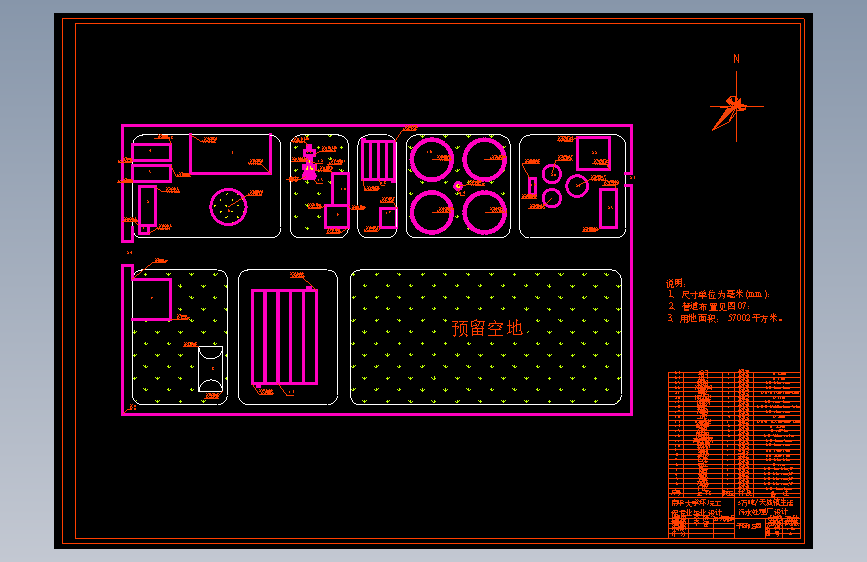Select upper-right circular tank of the four-tank group

pyautogui.click(x=484, y=159)
